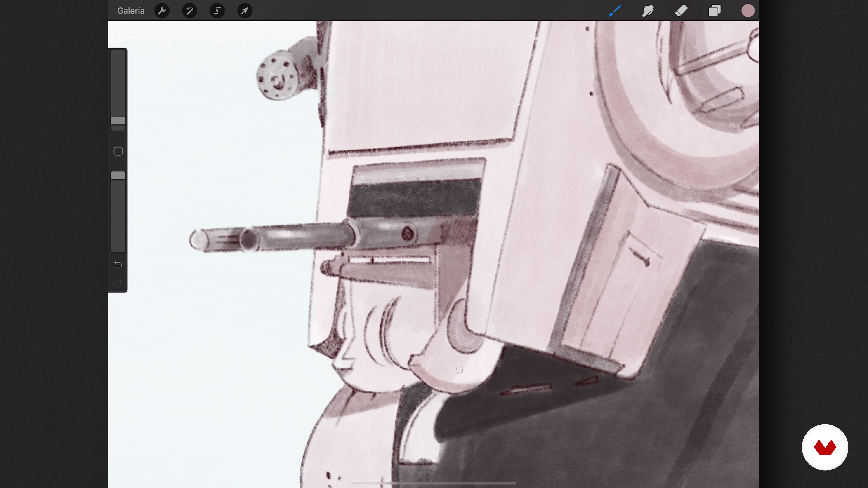Open the Actions wrench menu
The image size is (868, 488).
[162, 11]
